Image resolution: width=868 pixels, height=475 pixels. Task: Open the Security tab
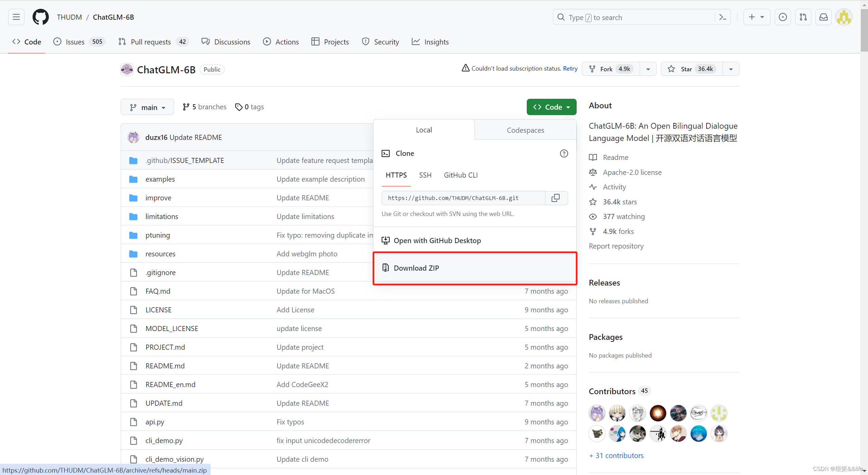click(x=381, y=42)
